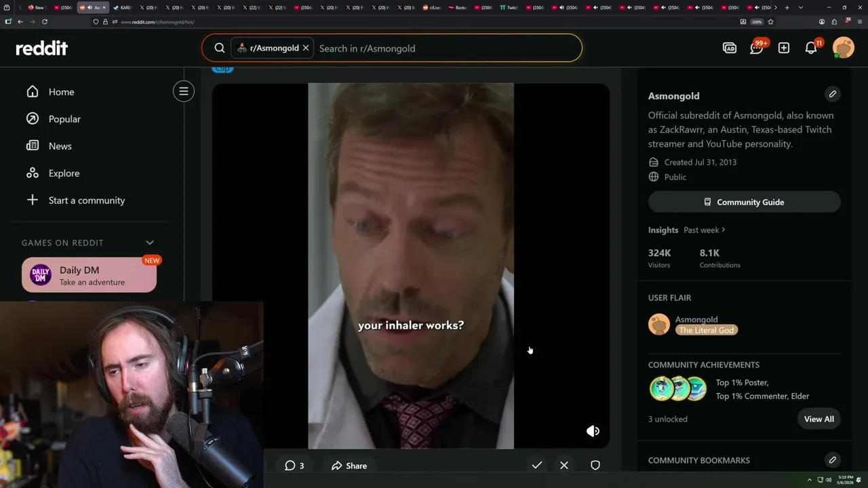The height and width of the screenshot is (488, 868).
Task: Open moderator shield actions on post
Action: [x=595, y=465]
